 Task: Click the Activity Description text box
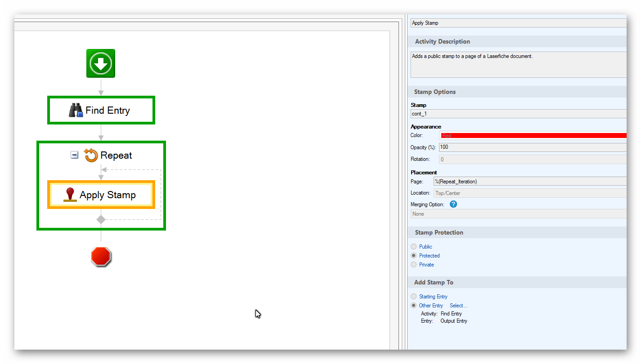[x=519, y=65]
